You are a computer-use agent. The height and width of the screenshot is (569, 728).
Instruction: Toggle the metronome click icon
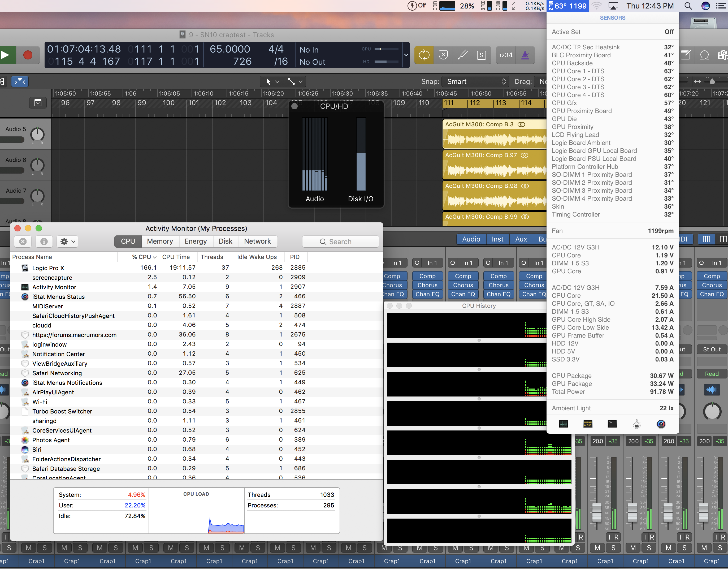click(x=525, y=55)
